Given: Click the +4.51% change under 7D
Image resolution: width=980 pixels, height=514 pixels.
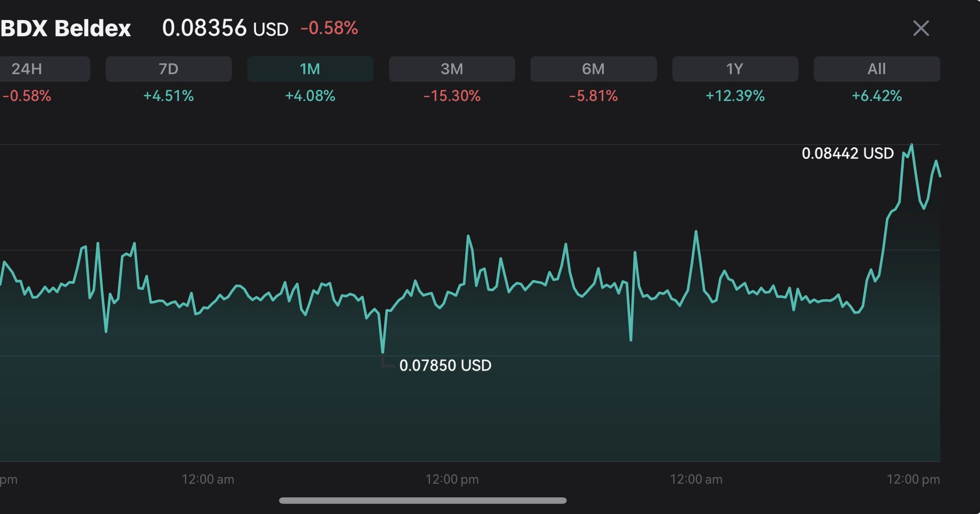Looking at the screenshot, I should 168,96.
